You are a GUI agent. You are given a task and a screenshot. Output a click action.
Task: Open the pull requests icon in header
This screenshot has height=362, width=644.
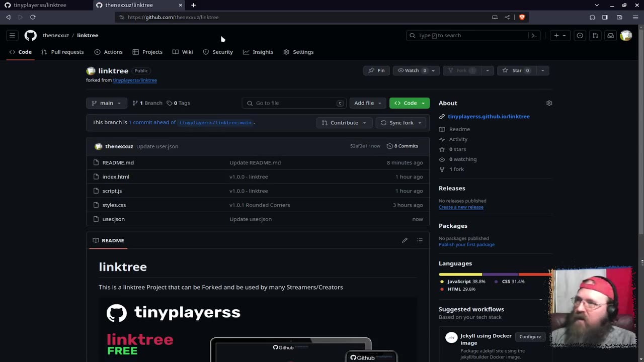[595, 35]
